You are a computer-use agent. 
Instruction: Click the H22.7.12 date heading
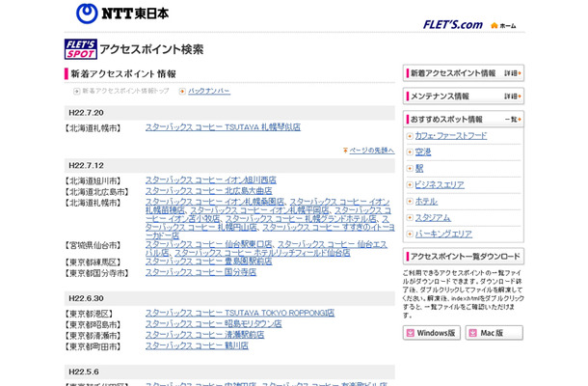pos(86,166)
